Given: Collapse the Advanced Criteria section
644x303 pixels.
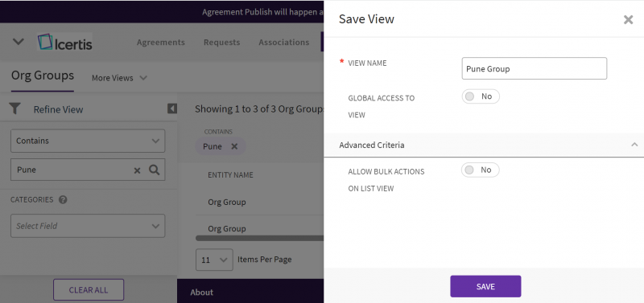Looking at the screenshot, I should (x=634, y=145).
